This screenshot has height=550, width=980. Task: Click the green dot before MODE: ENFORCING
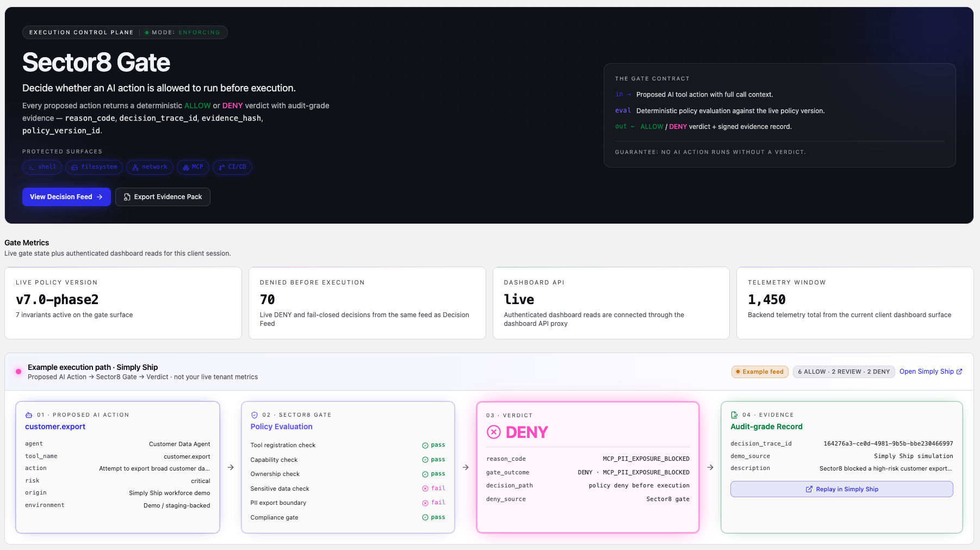tap(147, 33)
